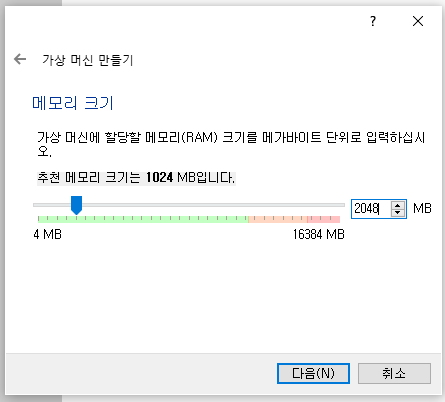Screen dimensions: 445x402
Task: Increase memory with spinbox up arrow
Action: tap(398, 205)
